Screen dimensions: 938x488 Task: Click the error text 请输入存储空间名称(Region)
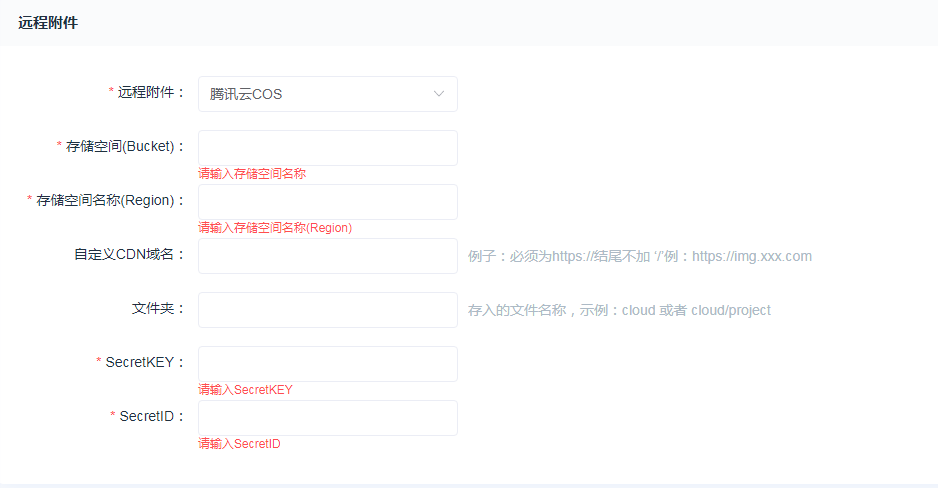click(275, 228)
